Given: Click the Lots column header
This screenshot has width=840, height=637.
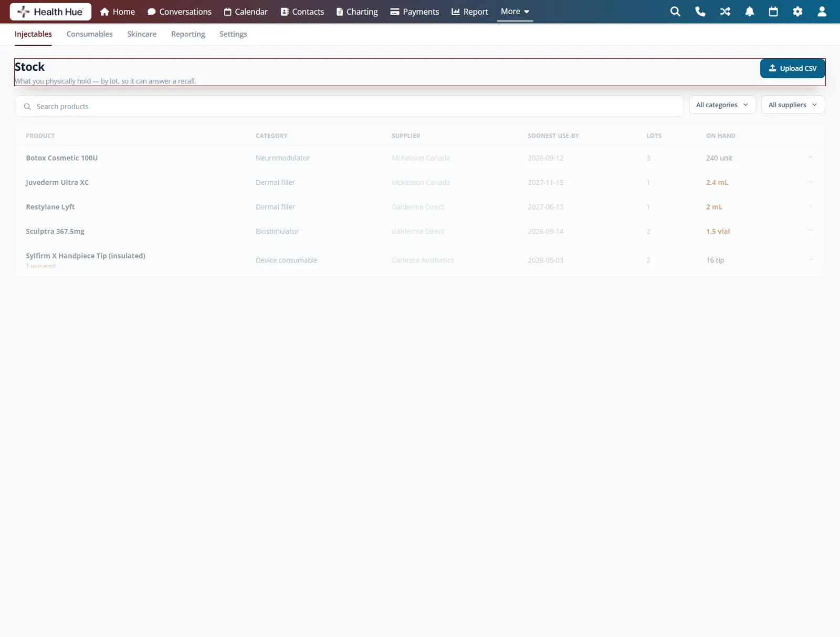Looking at the screenshot, I should coord(654,136).
